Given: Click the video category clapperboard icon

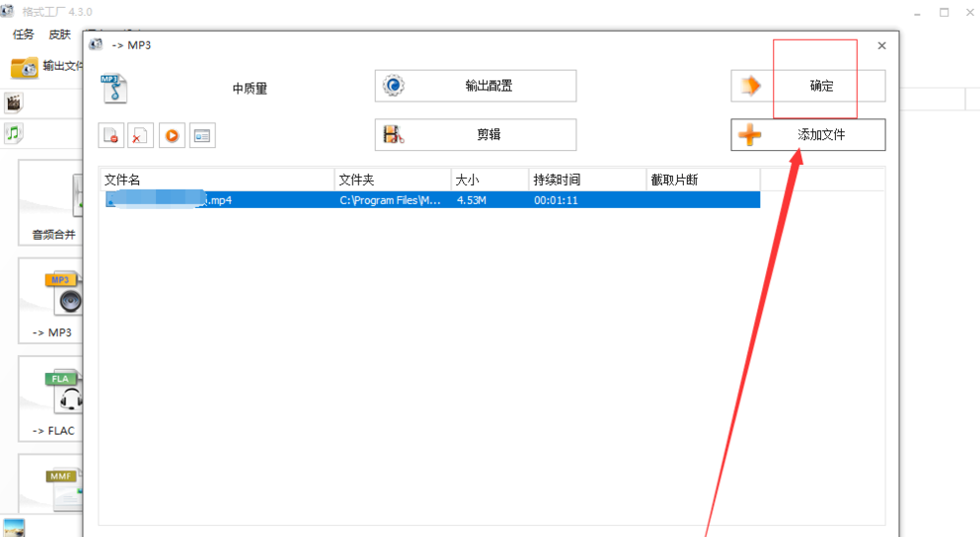Looking at the screenshot, I should [x=14, y=103].
